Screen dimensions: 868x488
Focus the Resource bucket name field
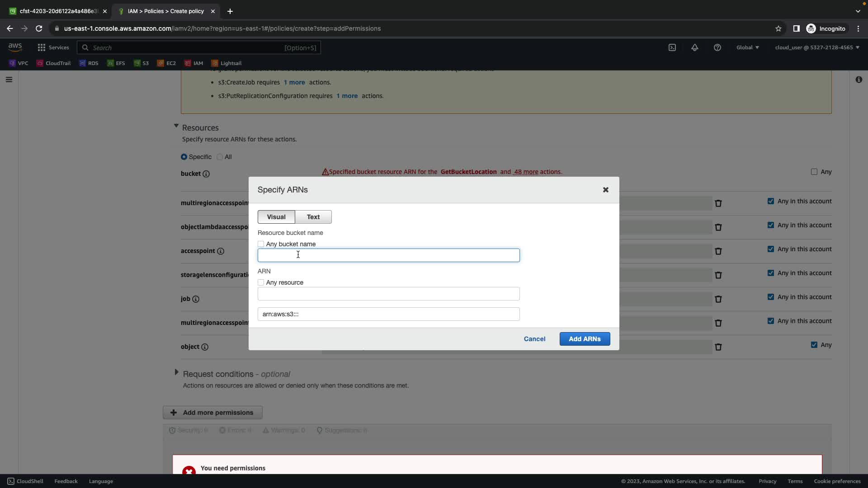388,255
